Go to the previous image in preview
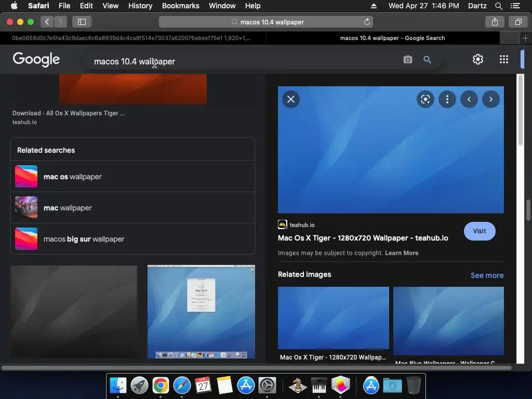532x399 pixels. pos(469,99)
